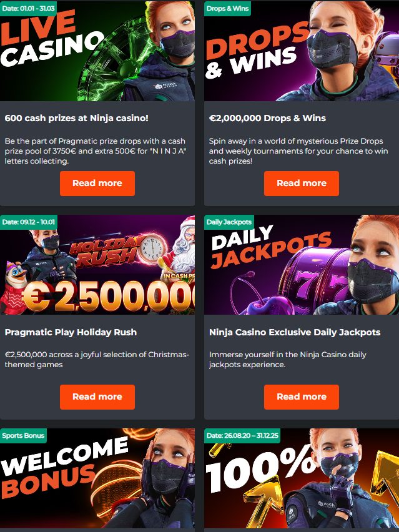Image resolution: width=399 pixels, height=532 pixels.
Task: Open the Drops & Wins promotion banner
Action: (302, 51)
